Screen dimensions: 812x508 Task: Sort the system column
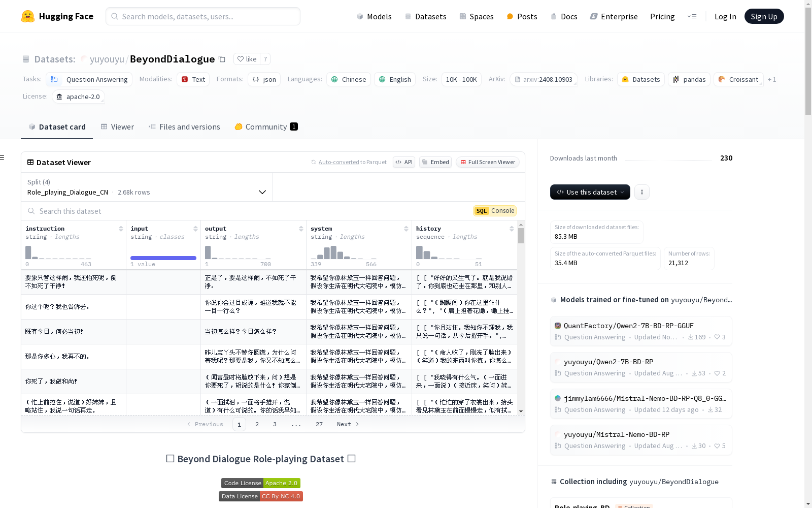point(406,229)
